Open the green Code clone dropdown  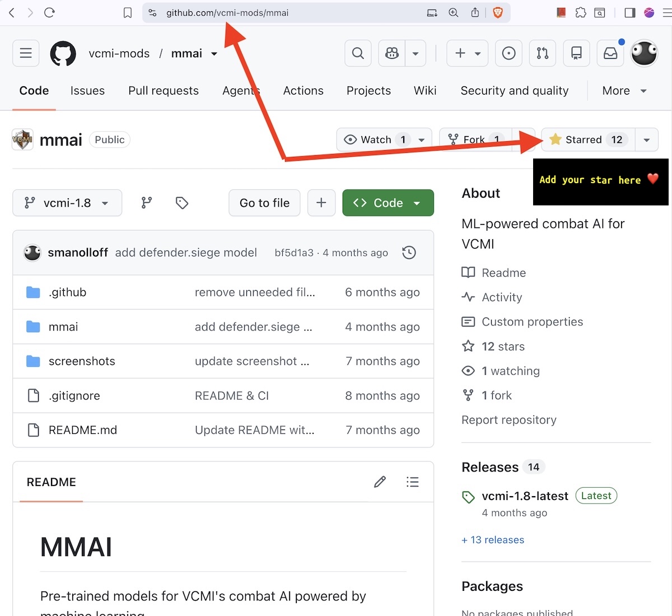click(x=388, y=203)
